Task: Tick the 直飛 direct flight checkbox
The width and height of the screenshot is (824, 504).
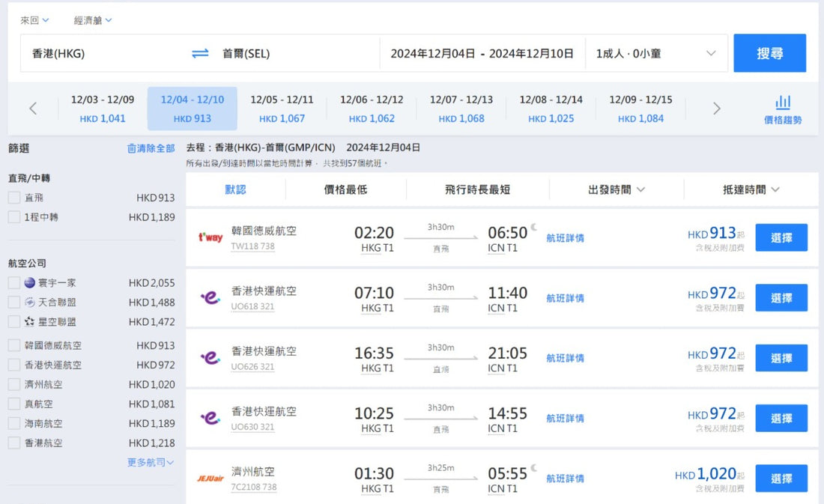Action: (x=14, y=198)
